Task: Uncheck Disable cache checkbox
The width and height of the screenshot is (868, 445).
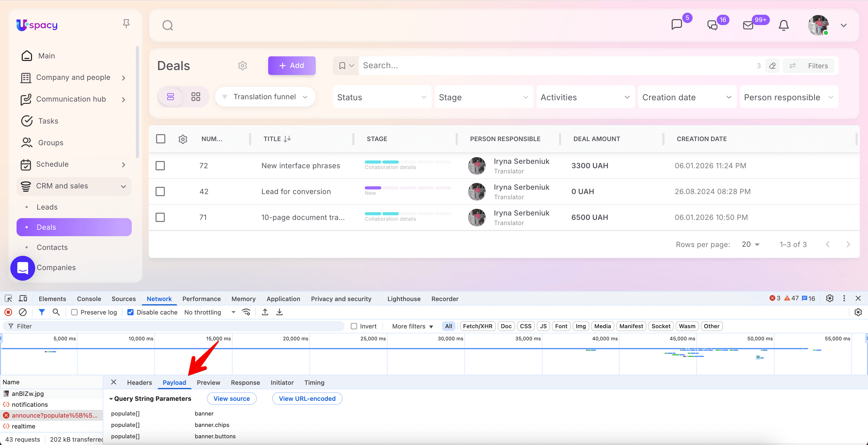Action: 130,312
